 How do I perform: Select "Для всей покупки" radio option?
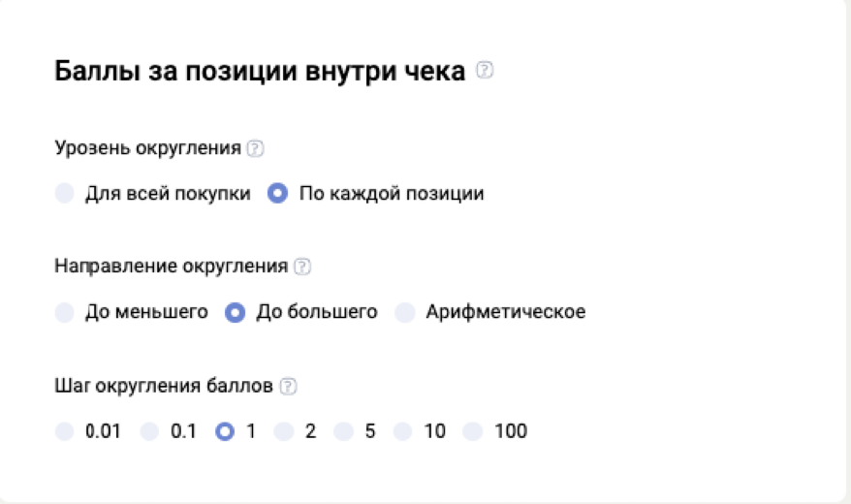coord(65,194)
